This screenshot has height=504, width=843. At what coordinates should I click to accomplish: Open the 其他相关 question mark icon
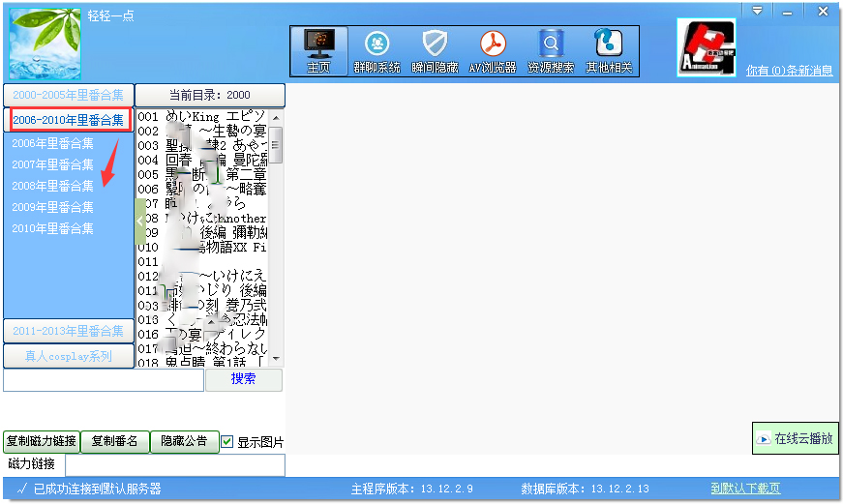tap(609, 51)
